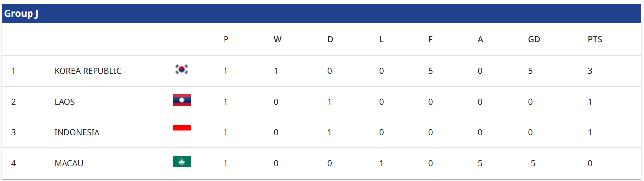Click the L column header
This screenshot has height=181, width=644.
pos(381,40)
